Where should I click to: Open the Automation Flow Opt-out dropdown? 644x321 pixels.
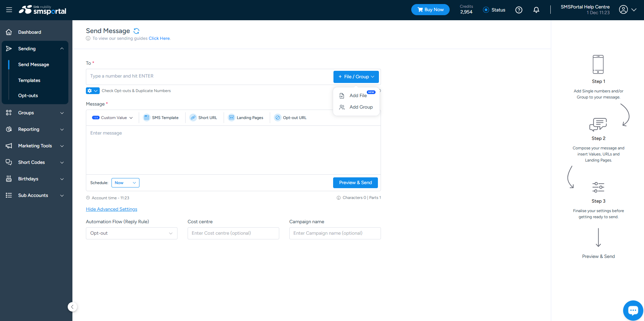[x=132, y=233]
